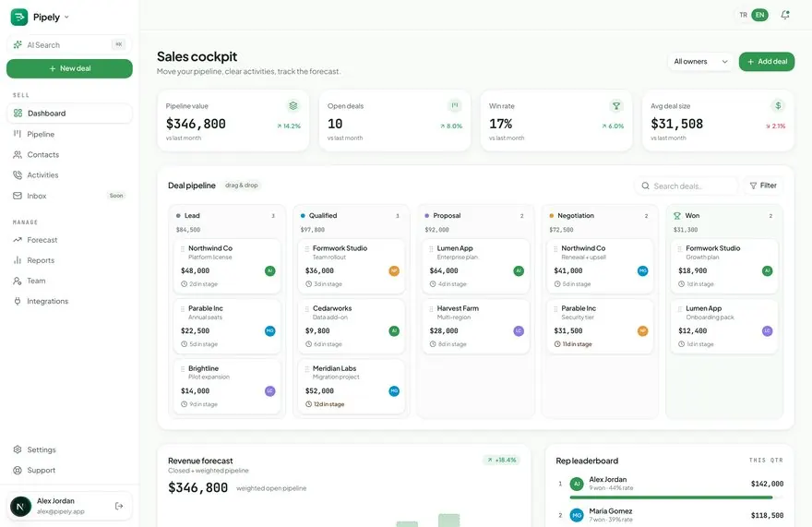Click the Integrations plug icon
The height and width of the screenshot is (527, 812).
pos(18,301)
